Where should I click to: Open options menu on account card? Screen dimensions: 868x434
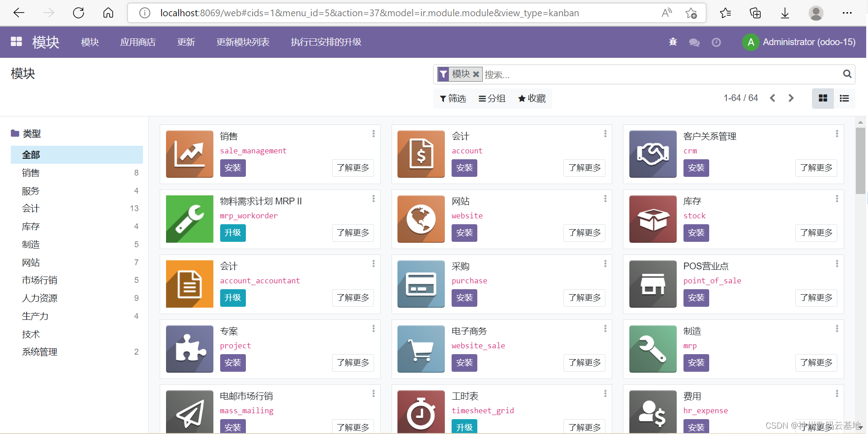[x=605, y=134]
